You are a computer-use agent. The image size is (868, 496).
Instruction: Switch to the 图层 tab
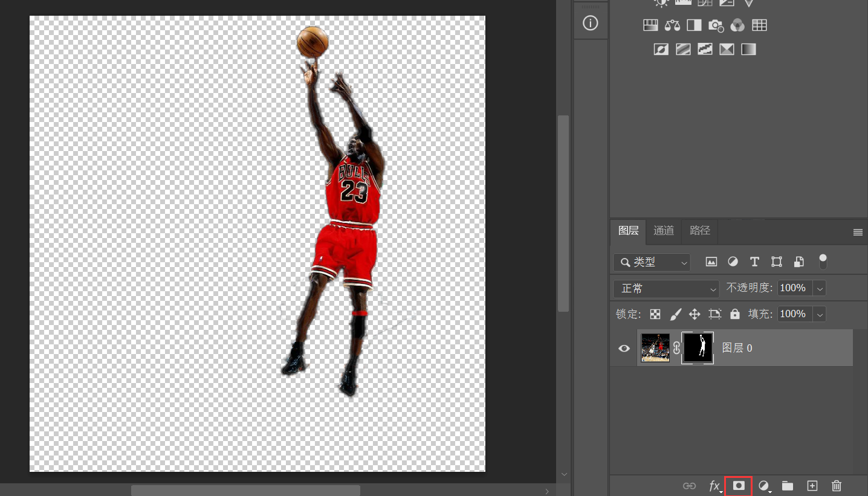(x=628, y=231)
